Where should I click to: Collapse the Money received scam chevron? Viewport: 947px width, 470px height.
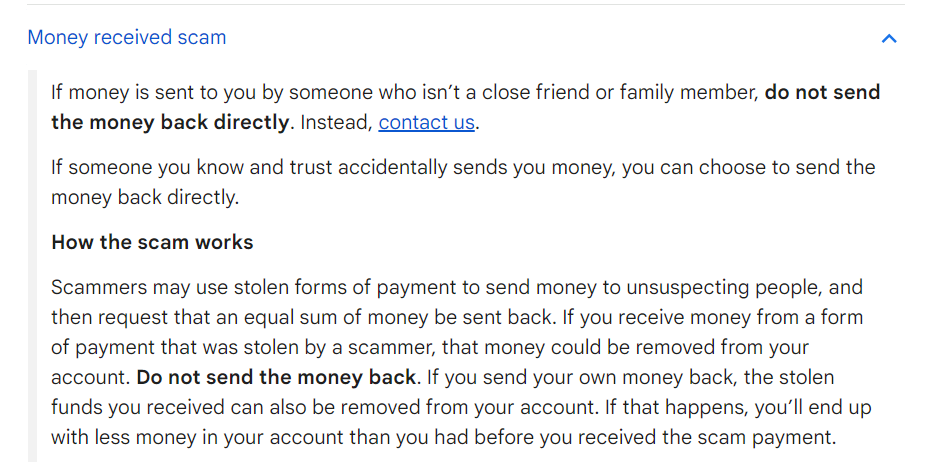pyautogui.click(x=889, y=39)
